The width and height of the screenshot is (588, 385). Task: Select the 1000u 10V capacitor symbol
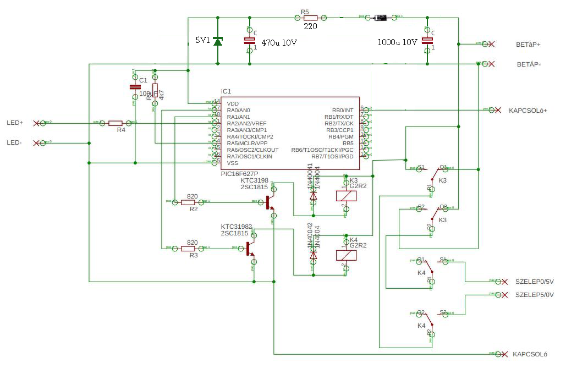pyautogui.click(x=427, y=41)
